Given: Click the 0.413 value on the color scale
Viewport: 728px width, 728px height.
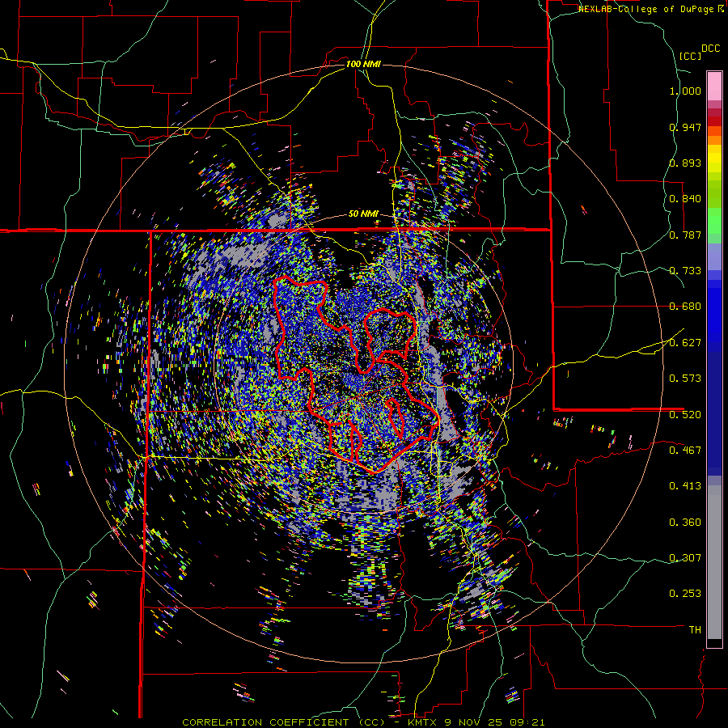Looking at the screenshot, I should (x=685, y=486).
